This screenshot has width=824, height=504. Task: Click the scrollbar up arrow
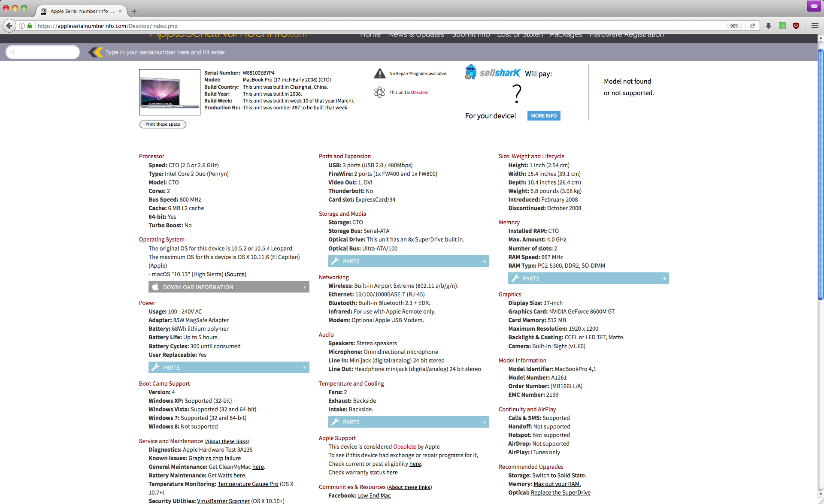[821, 38]
